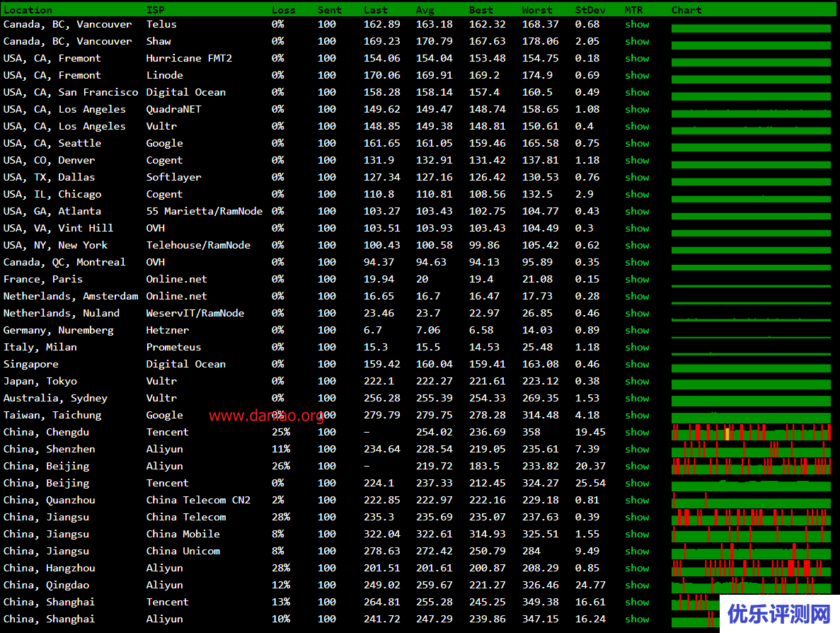Click show for Shanghai Aliyun row

point(637,619)
